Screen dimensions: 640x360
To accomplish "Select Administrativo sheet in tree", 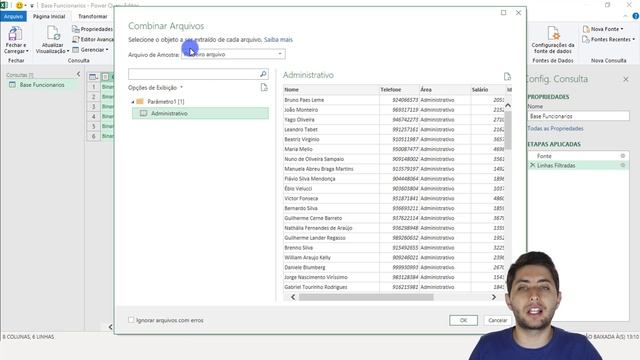I will pos(200,113).
